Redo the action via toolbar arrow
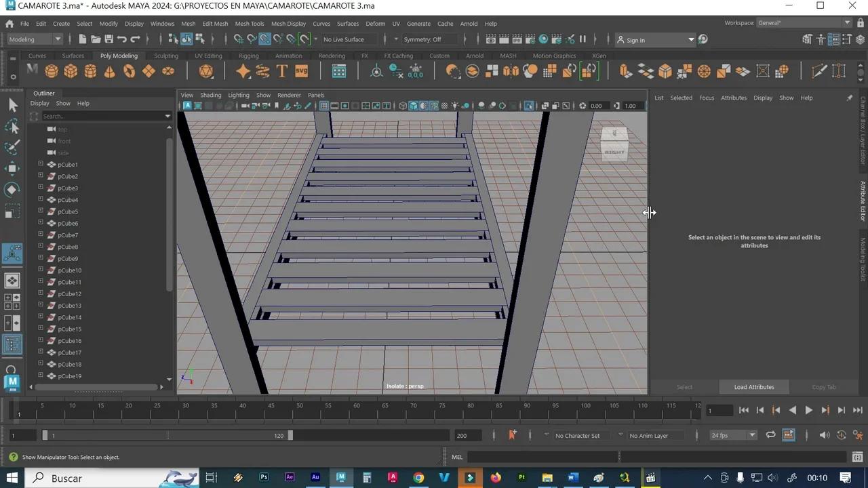868x488 pixels. (x=135, y=39)
